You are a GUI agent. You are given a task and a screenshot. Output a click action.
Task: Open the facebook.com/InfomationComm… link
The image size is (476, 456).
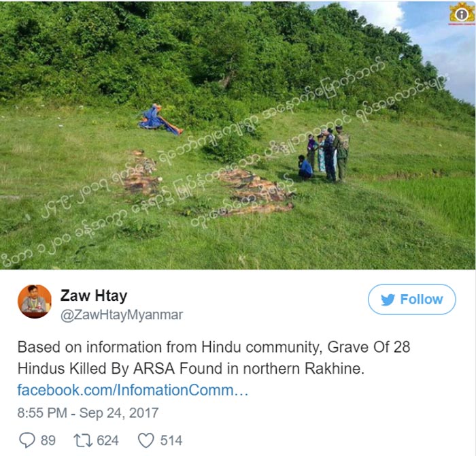coord(133,390)
